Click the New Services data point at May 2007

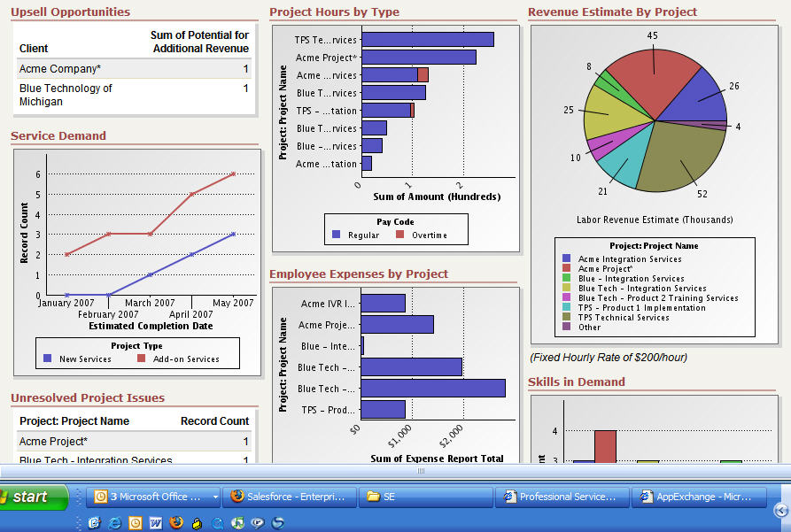(x=233, y=234)
